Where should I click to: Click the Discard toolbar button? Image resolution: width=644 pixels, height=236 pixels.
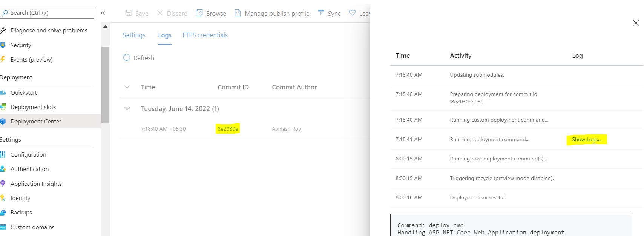172,13
